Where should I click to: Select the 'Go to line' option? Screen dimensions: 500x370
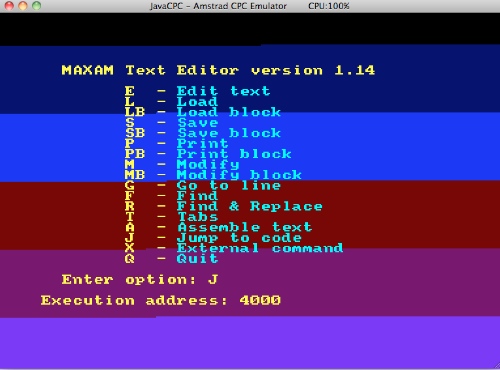[x=229, y=185]
